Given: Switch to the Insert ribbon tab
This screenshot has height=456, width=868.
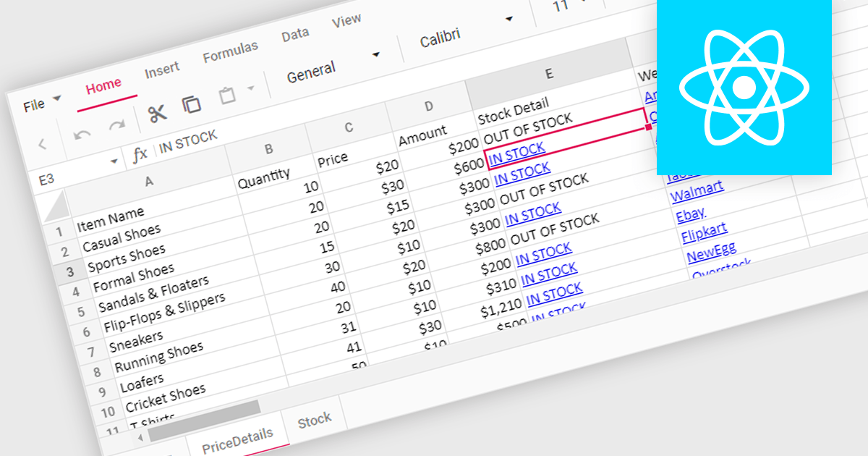Looking at the screenshot, I should (x=162, y=67).
